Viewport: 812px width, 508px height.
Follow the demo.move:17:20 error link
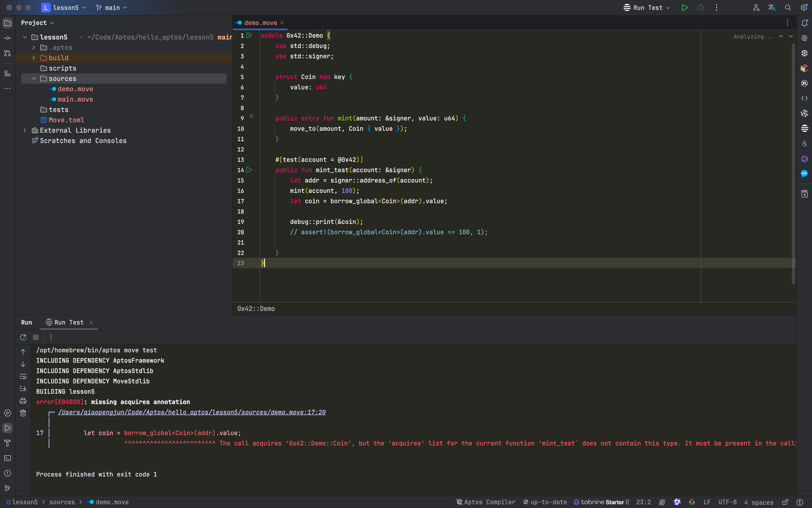(191, 412)
